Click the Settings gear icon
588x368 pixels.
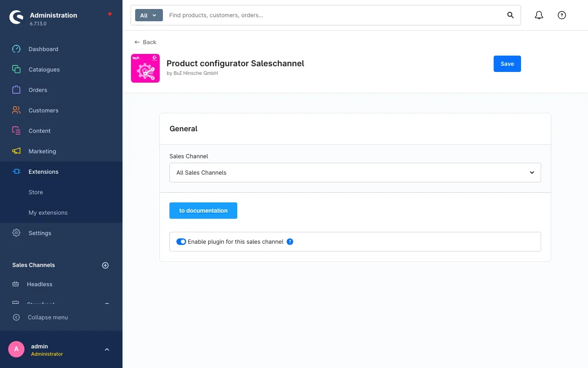point(16,233)
